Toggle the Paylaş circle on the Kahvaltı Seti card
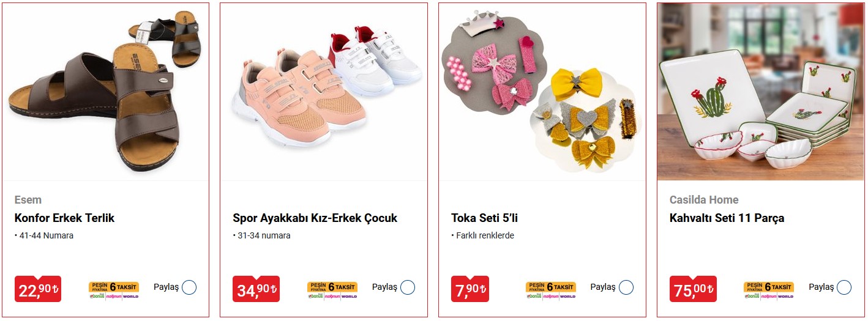The height and width of the screenshot is (321, 868). (x=844, y=287)
